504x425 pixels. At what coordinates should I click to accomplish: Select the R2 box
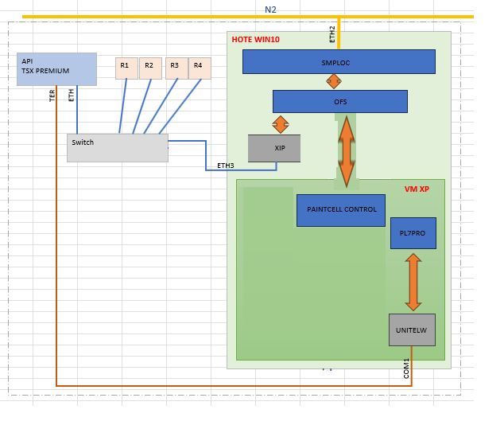point(150,68)
